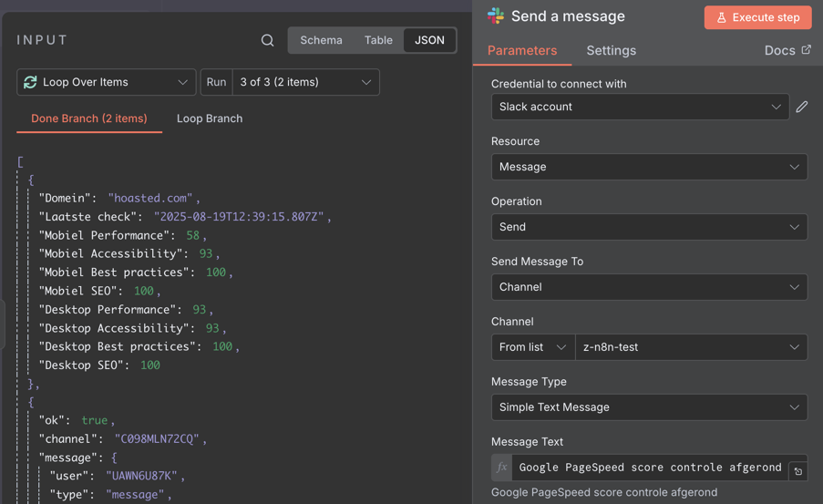Click the Mobiel Performance value 58
This screenshot has width=823, height=504.
click(x=192, y=235)
